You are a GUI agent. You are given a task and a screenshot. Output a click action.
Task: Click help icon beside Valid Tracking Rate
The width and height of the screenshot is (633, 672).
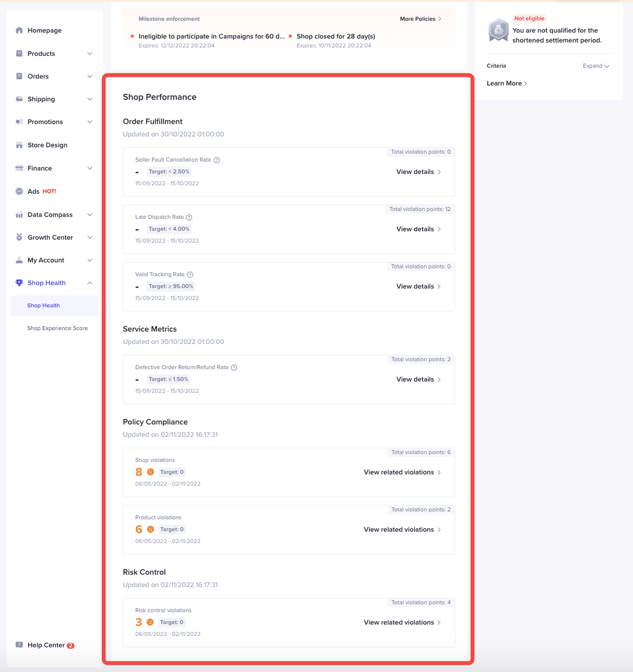tap(190, 275)
